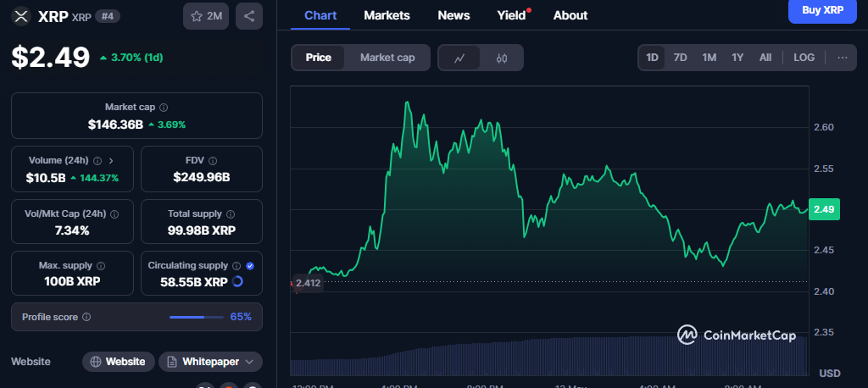Open the Chart tab
Image resolution: width=868 pixels, height=388 pixels.
320,15
